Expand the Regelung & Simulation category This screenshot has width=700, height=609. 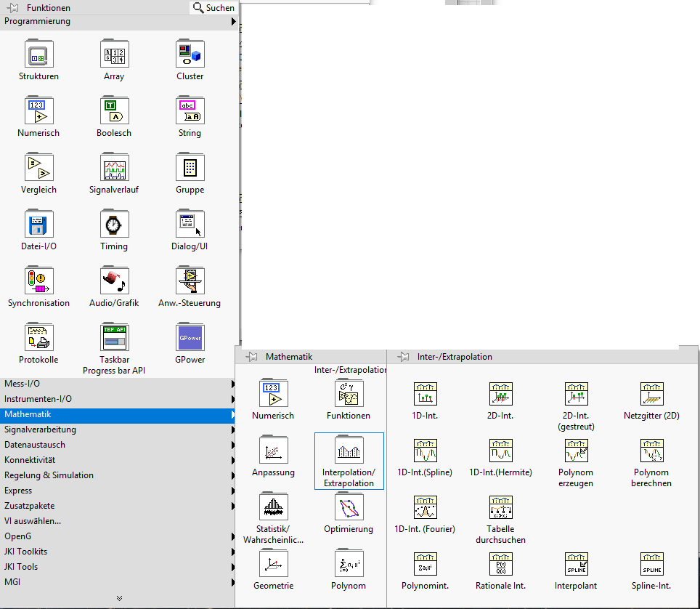click(x=119, y=475)
